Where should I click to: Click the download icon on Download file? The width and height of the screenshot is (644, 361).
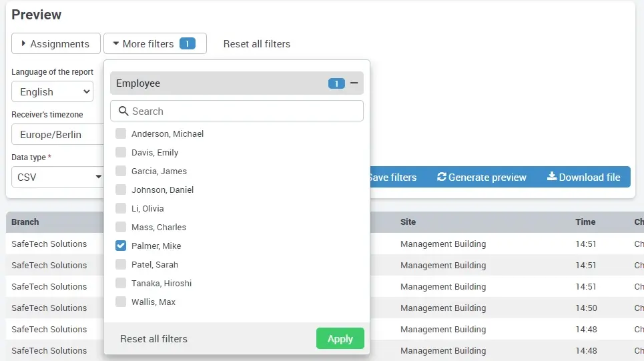point(552,177)
